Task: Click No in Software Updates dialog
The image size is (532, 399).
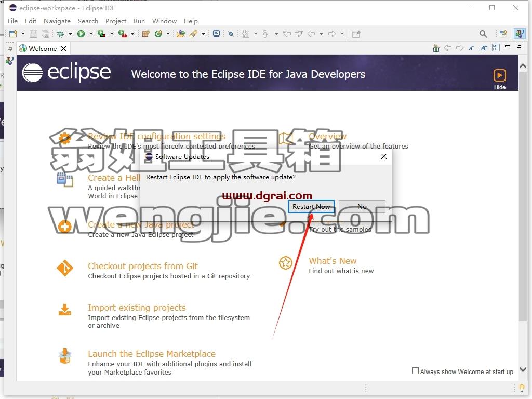Action: coord(362,207)
